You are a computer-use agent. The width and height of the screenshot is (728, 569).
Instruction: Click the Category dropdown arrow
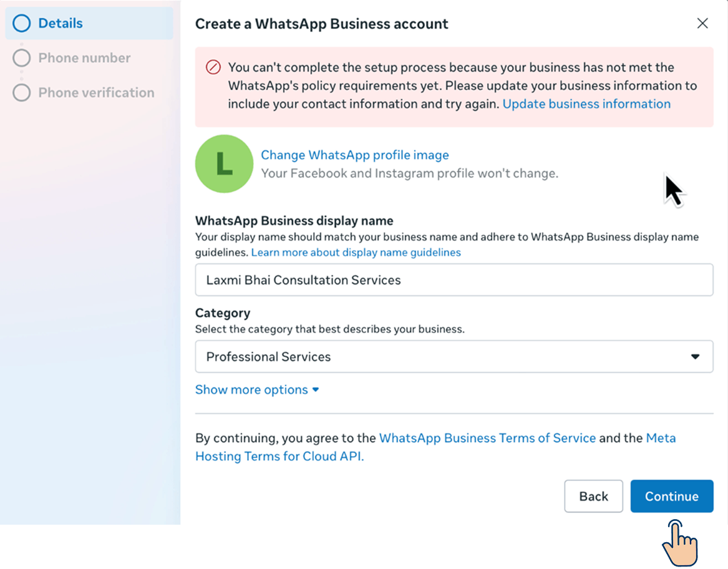tap(695, 357)
